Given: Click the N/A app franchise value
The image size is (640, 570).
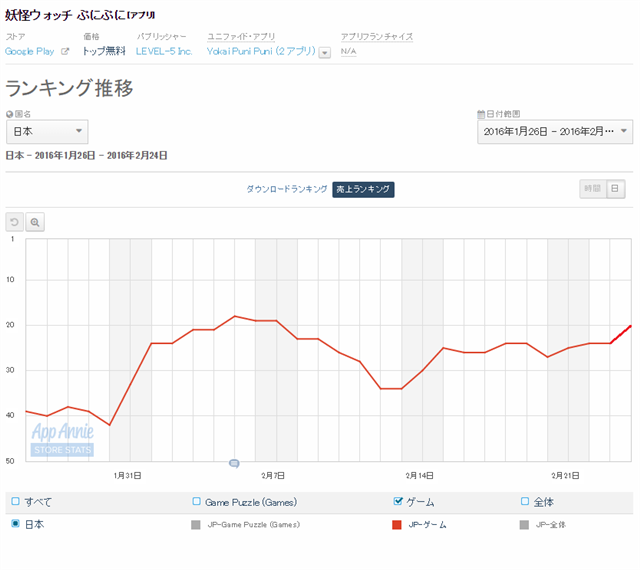Looking at the screenshot, I should tap(349, 51).
